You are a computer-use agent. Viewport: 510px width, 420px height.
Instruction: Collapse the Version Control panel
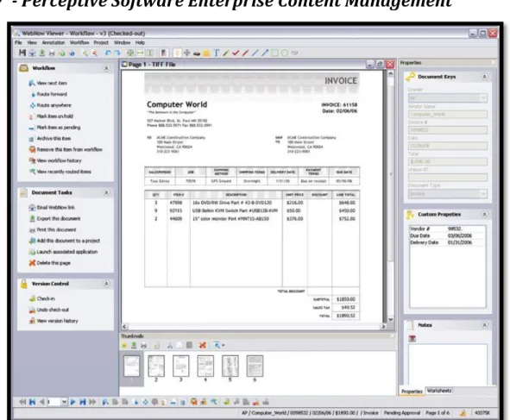point(106,284)
